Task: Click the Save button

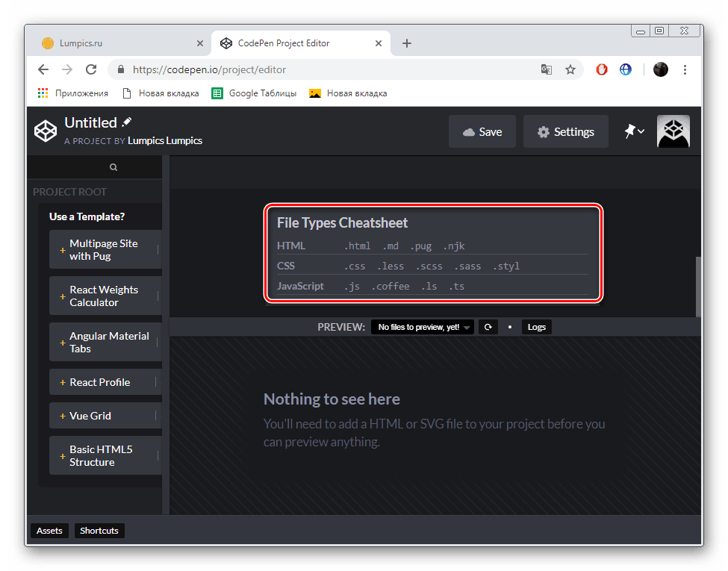Action: 482,131
